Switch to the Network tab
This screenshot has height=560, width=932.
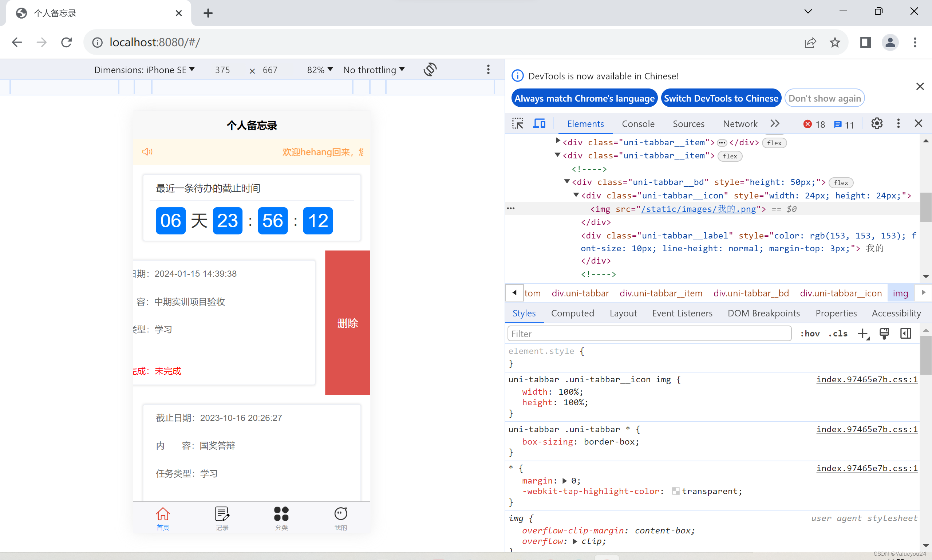pyautogui.click(x=740, y=124)
